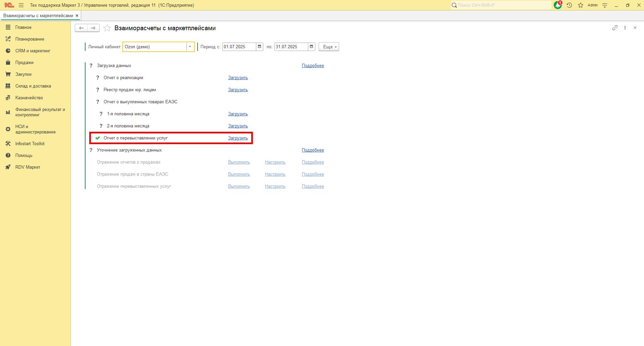
Task: Click the search magnifier icon
Action: (x=454, y=5)
